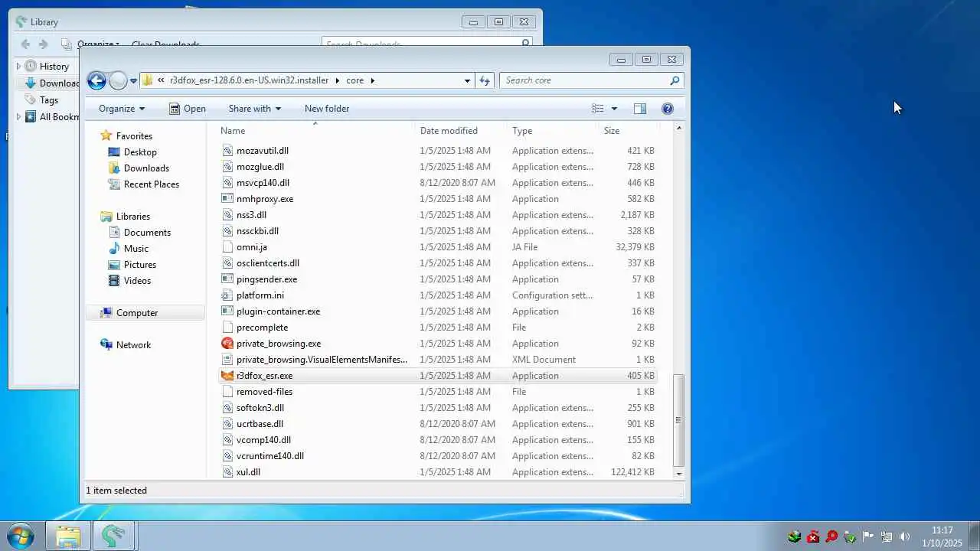Viewport: 980px width, 551px height.
Task: Click the volume speaker tray icon
Action: (904, 537)
